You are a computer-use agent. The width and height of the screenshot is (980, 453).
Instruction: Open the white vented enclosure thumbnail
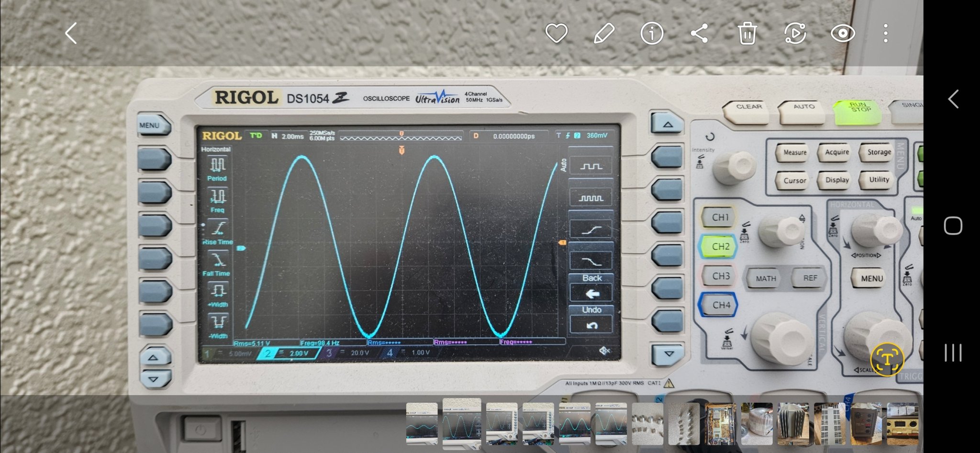tap(830, 424)
